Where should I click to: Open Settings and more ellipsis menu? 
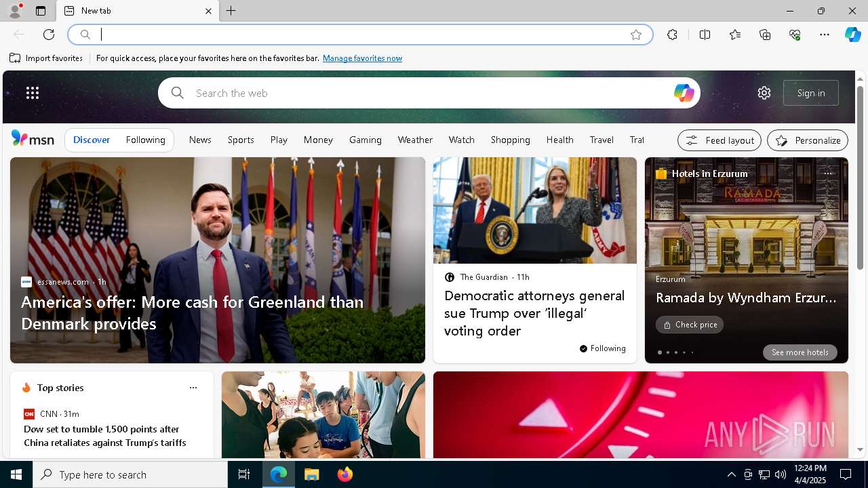click(x=825, y=35)
